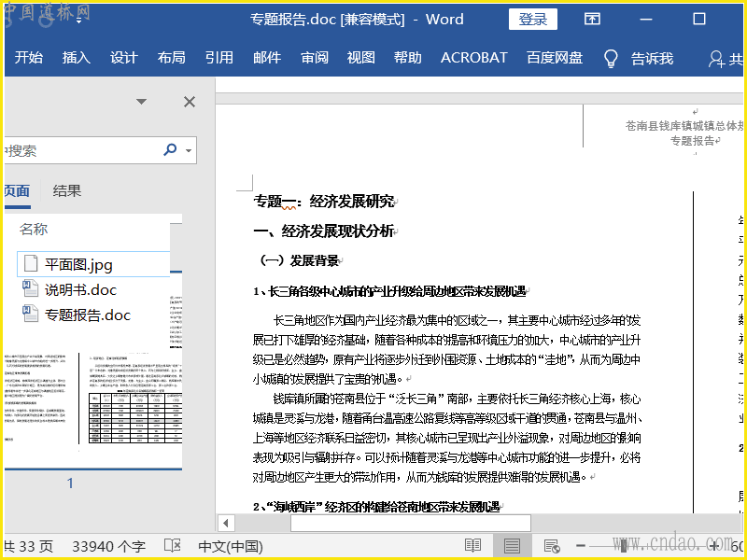The height and width of the screenshot is (560, 747).
Task: Click the share person icon in ribbon
Action: point(717,58)
